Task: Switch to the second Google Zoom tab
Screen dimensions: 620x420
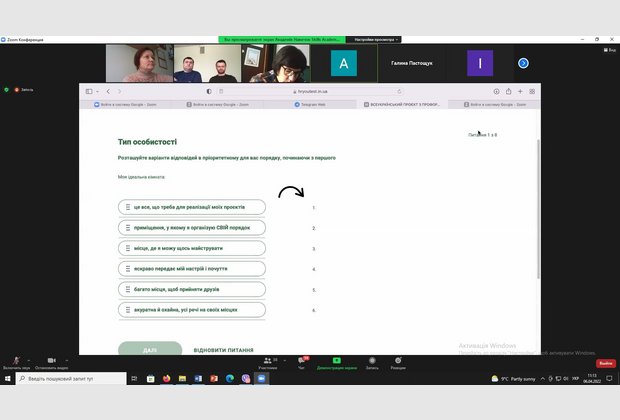Action: point(217,104)
